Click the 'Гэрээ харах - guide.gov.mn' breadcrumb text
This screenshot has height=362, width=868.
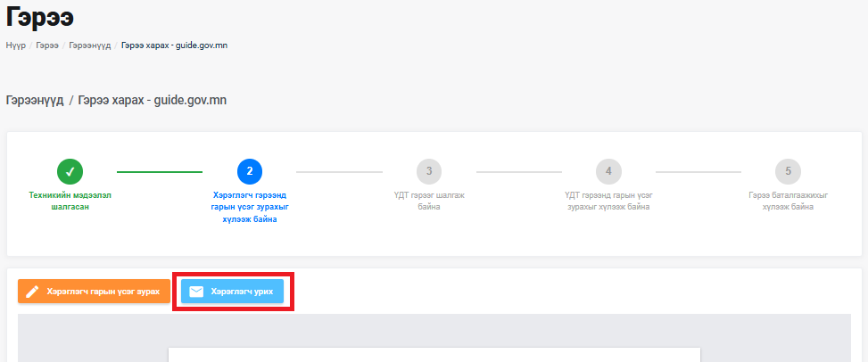[174, 45]
